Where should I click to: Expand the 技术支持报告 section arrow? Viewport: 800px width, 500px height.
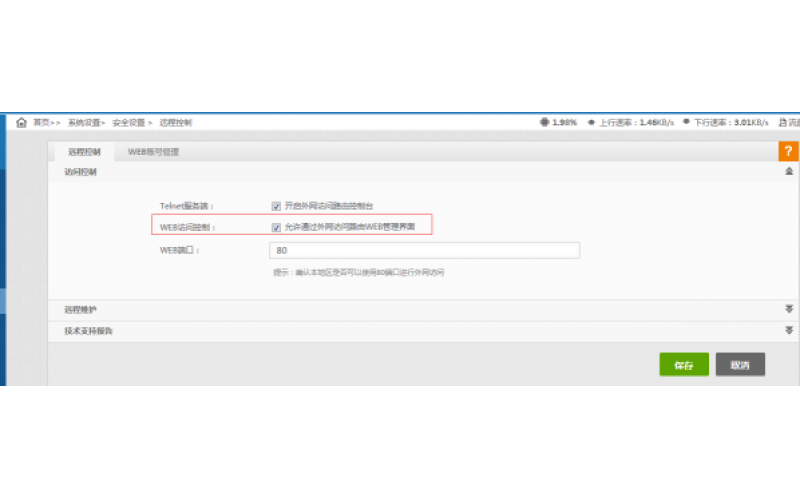788,330
